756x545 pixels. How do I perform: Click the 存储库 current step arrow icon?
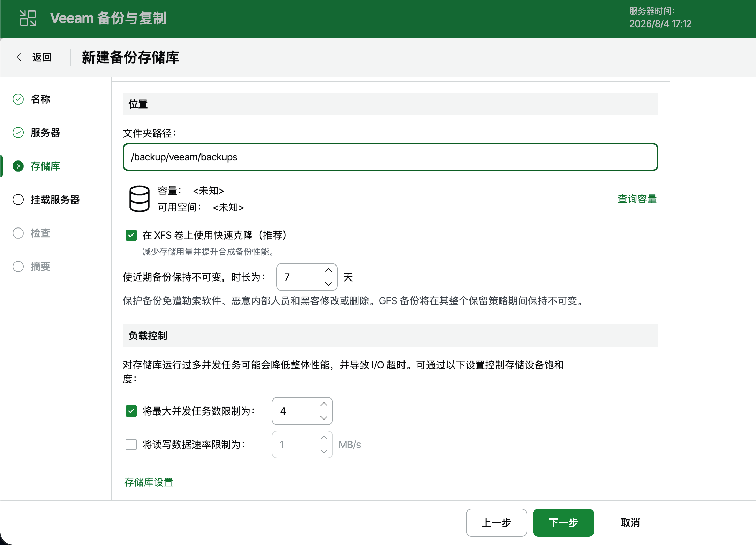pyautogui.click(x=18, y=166)
